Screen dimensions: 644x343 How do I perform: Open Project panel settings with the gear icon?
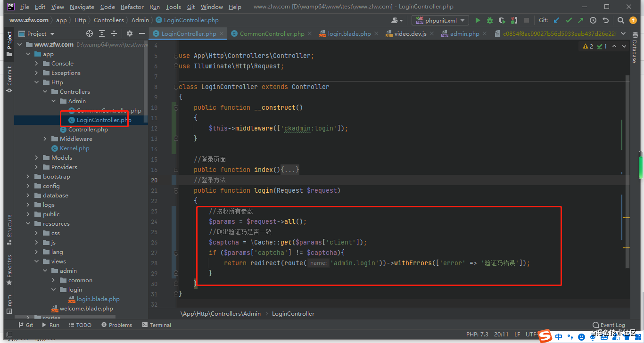point(130,33)
